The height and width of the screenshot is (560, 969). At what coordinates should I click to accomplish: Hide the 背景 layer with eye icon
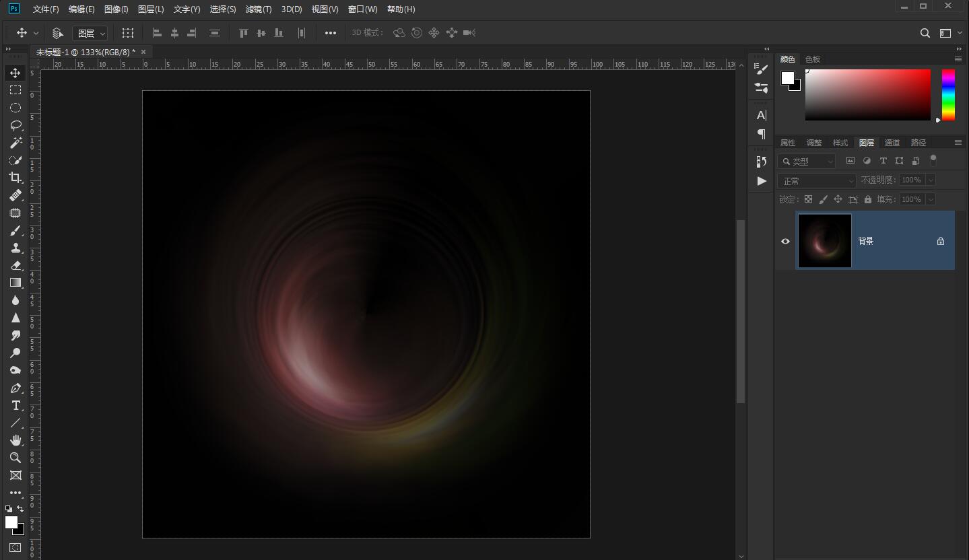pos(785,241)
